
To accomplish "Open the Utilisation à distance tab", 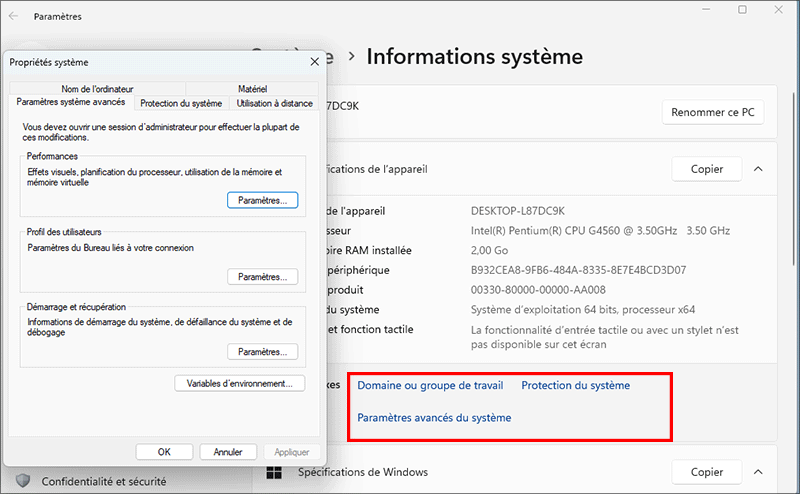I will [x=274, y=103].
